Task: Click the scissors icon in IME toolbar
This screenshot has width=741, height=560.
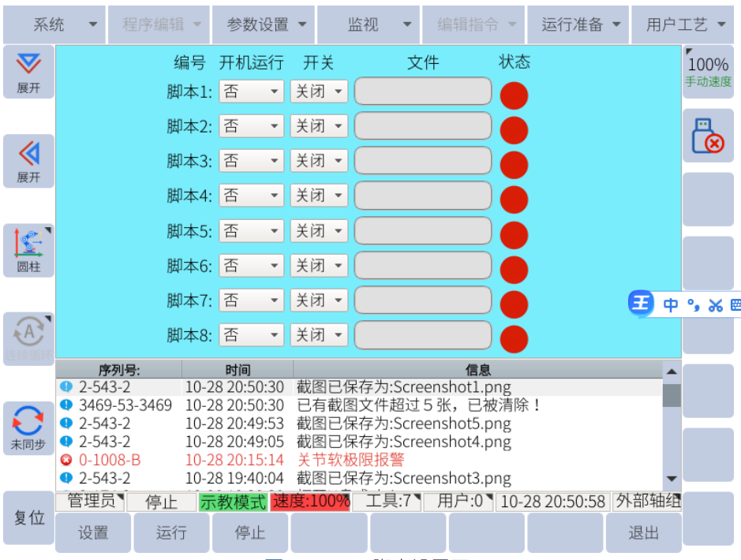Action: pyautogui.click(x=715, y=305)
